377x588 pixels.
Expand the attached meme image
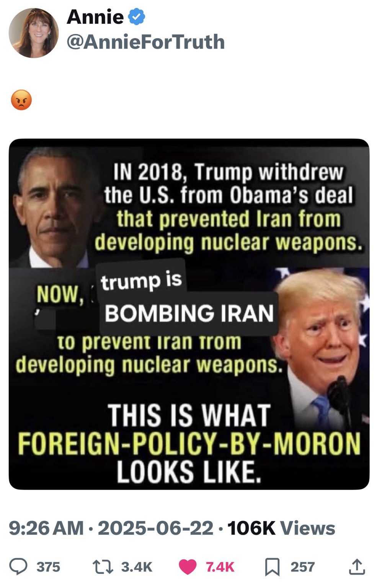pos(189,314)
